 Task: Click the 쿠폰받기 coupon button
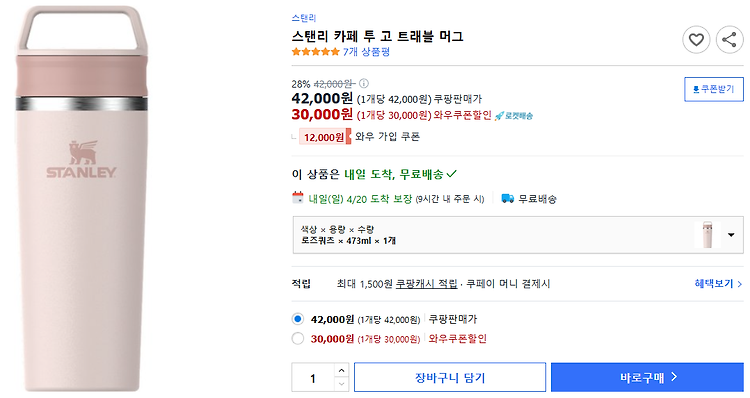(x=714, y=89)
